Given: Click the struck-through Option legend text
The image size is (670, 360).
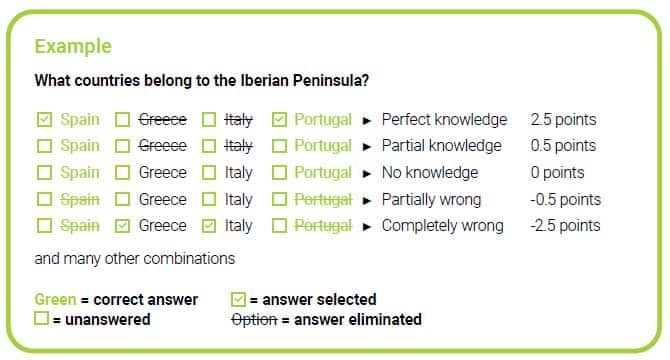Looking at the screenshot, I should [x=254, y=320].
